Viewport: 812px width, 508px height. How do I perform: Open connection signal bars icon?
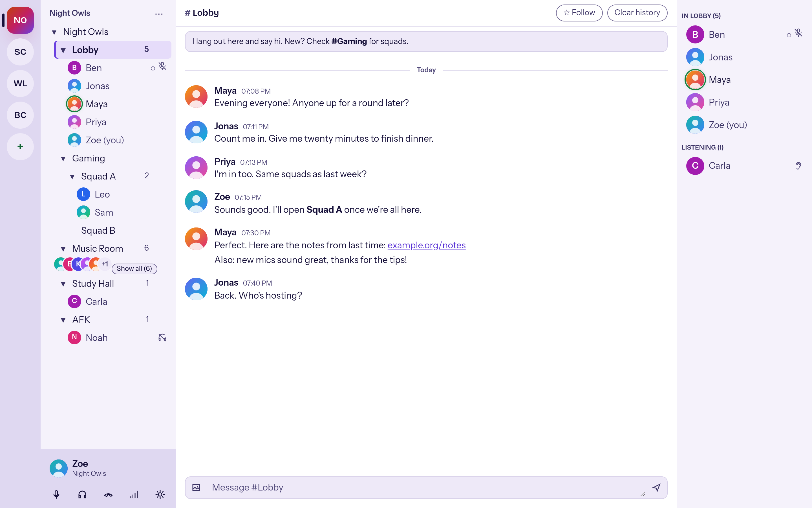click(x=134, y=494)
